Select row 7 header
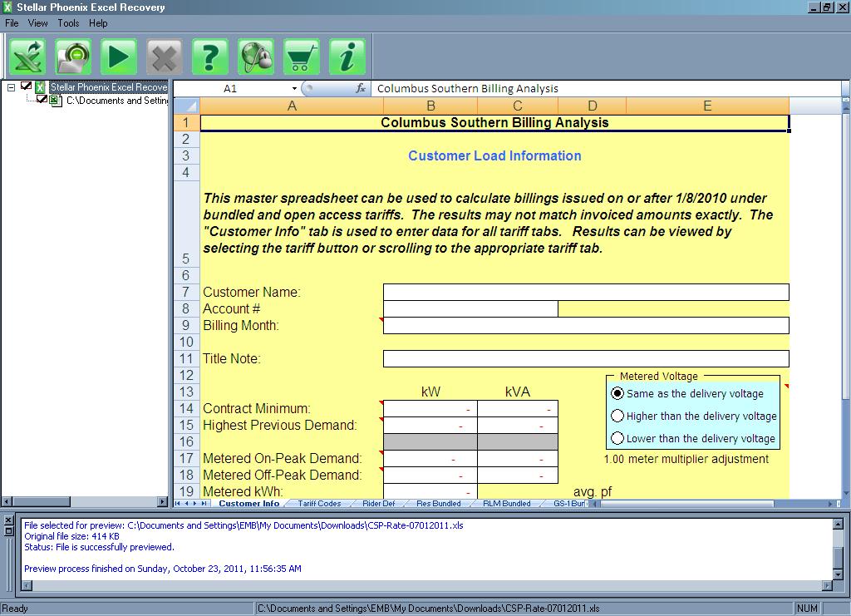This screenshot has height=616, width=851. 186,292
